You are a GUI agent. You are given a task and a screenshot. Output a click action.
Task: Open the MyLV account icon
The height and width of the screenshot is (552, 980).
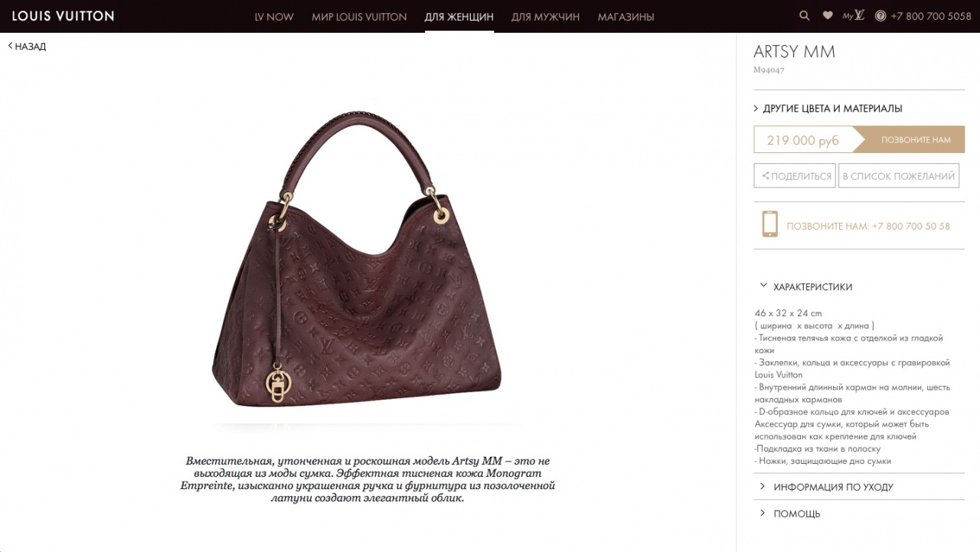tap(854, 15)
